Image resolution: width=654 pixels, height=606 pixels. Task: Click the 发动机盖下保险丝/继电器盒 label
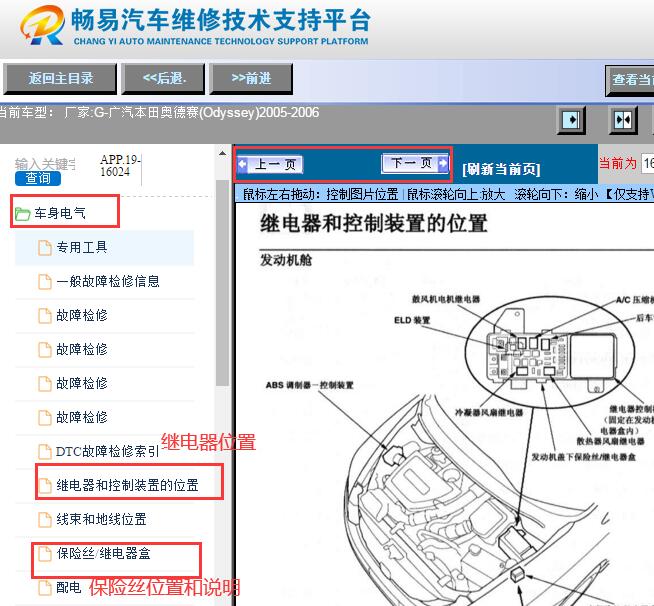583,457
